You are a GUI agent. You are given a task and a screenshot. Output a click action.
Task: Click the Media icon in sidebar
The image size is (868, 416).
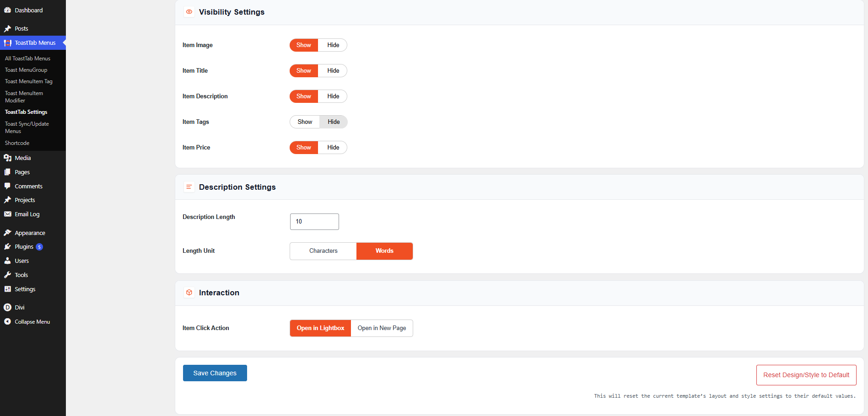pyautogui.click(x=7, y=158)
